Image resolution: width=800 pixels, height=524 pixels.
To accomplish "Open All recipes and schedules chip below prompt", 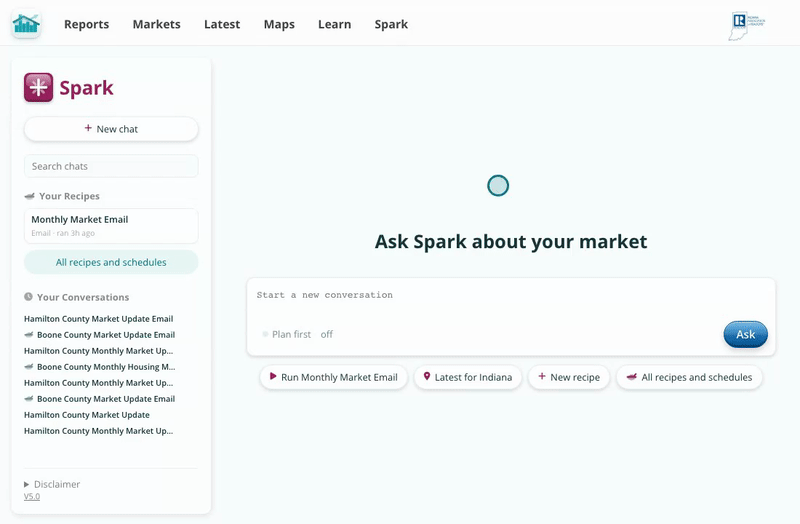I will click(x=689, y=378).
